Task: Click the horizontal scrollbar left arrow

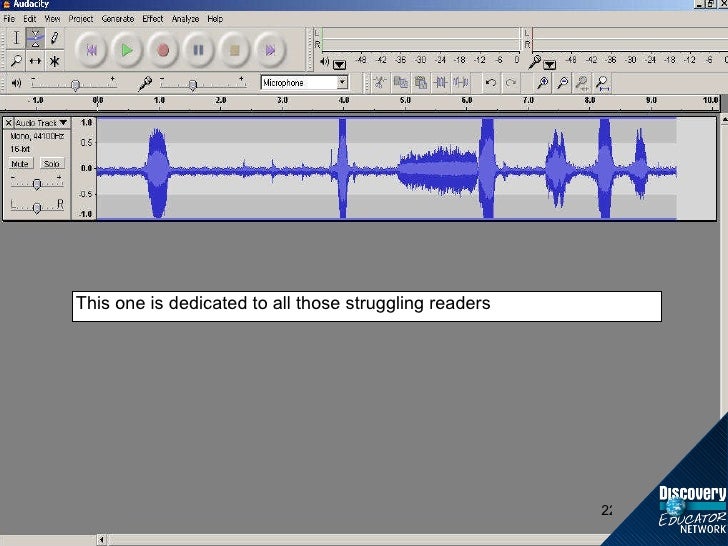Action: point(101,540)
